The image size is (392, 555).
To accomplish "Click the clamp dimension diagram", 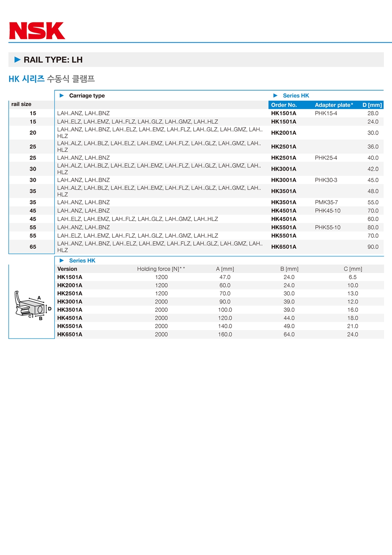I will point(33,306).
